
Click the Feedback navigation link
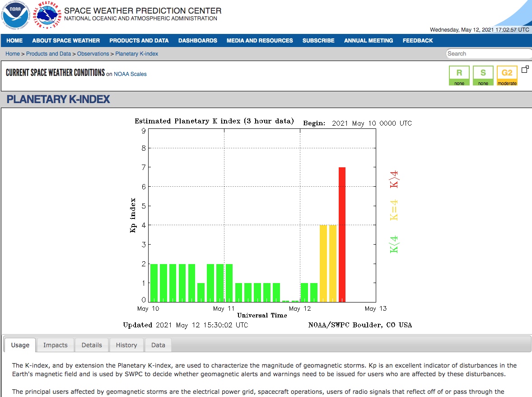point(418,41)
